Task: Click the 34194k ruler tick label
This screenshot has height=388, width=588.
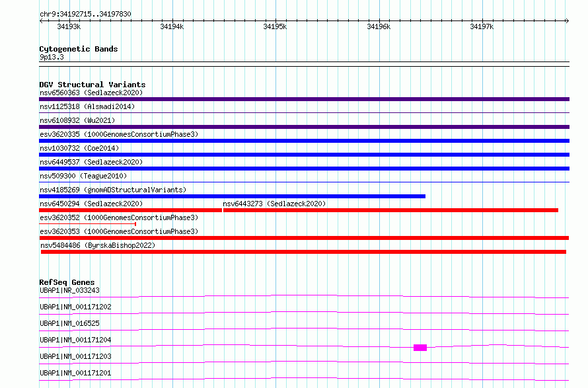Action: pos(172,26)
